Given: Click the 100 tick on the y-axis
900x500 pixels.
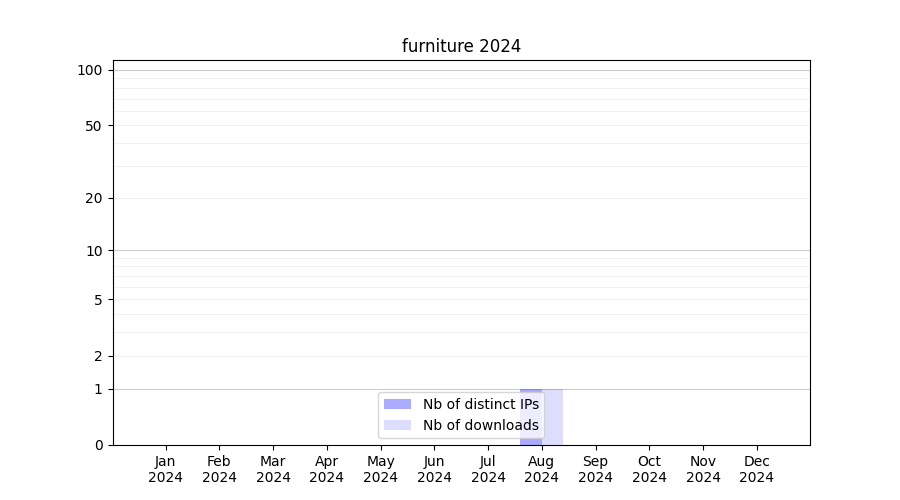Looking at the screenshot, I should pos(90,70).
